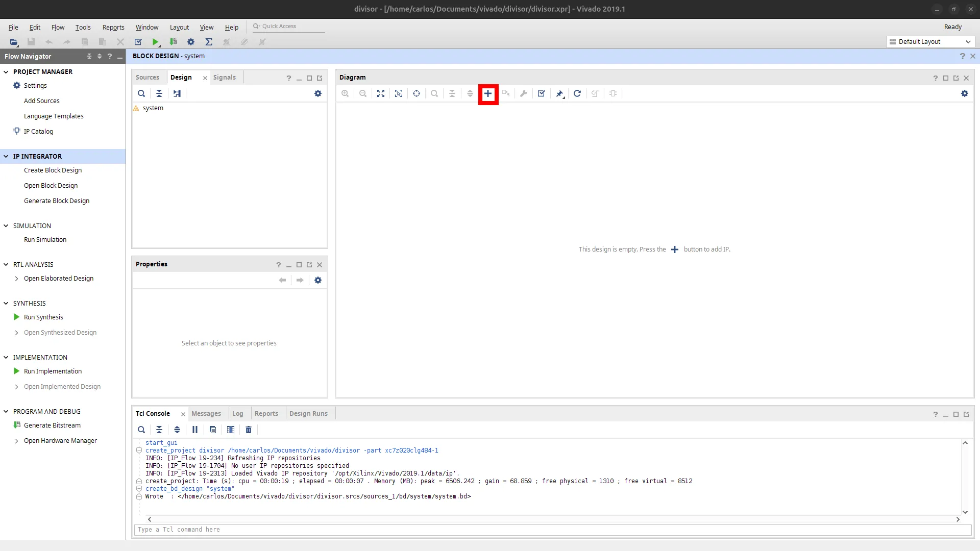The width and height of the screenshot is (980, 551).
Task: Switch to the Sources tab
Action: [147, 78]
